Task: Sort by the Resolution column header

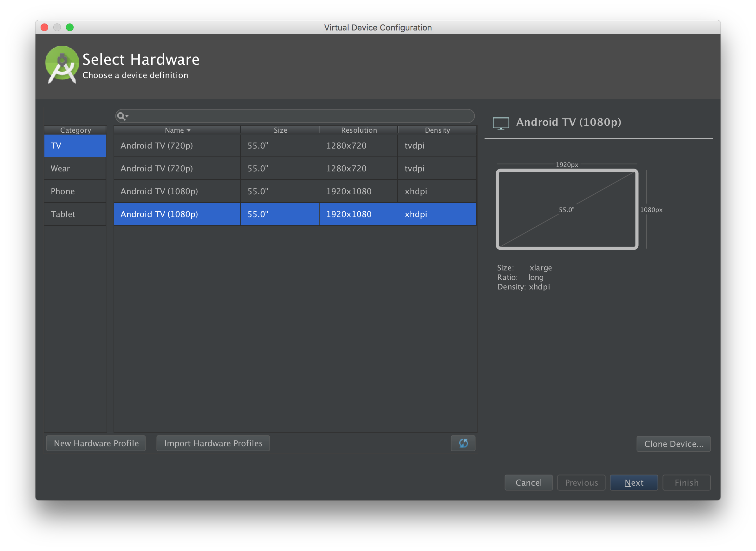Action: pos(359,130)
